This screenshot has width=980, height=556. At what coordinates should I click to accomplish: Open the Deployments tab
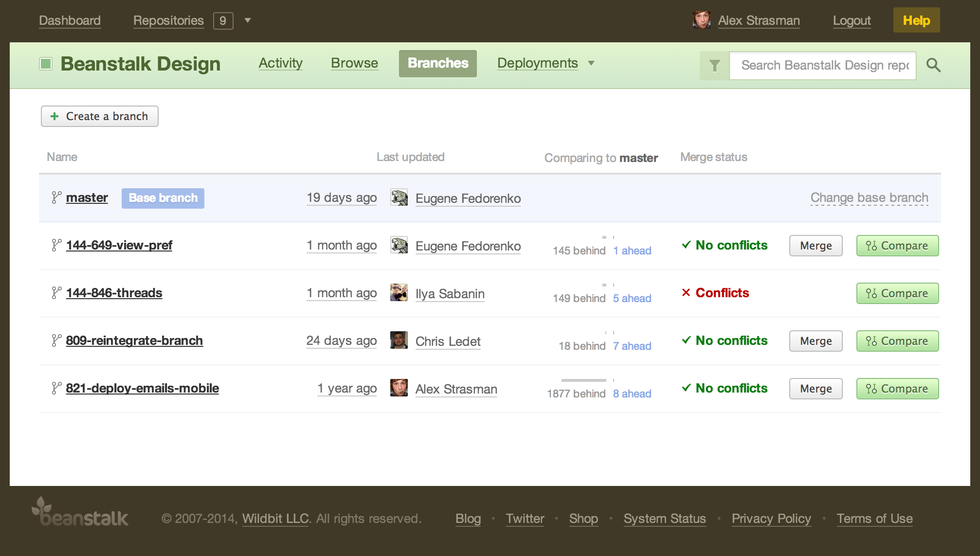538,63
